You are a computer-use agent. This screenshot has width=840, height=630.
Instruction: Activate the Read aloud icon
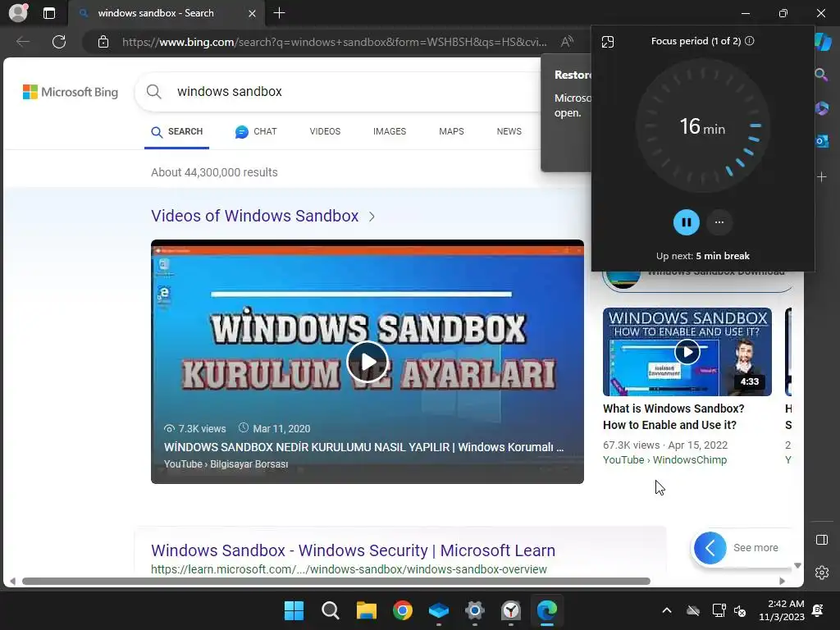567,42
